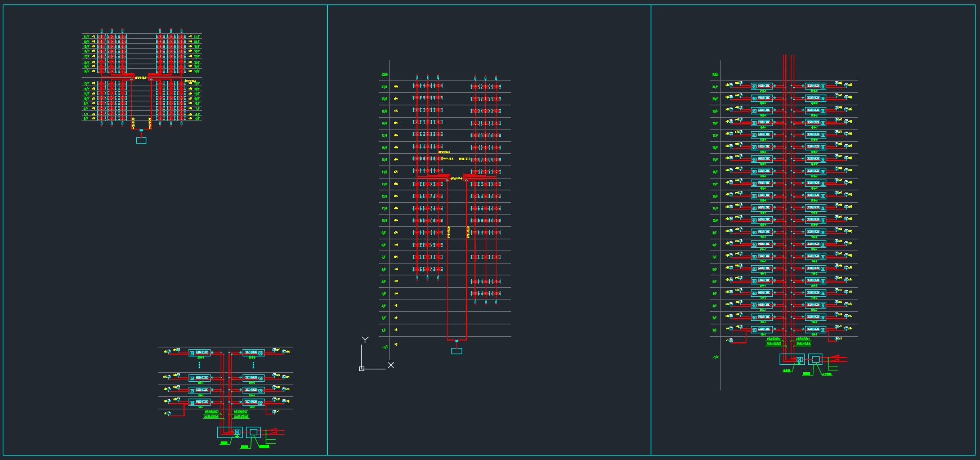Select the inner square in right diagram's second basement box
The image size is (980, 460).
pos(816,359)
